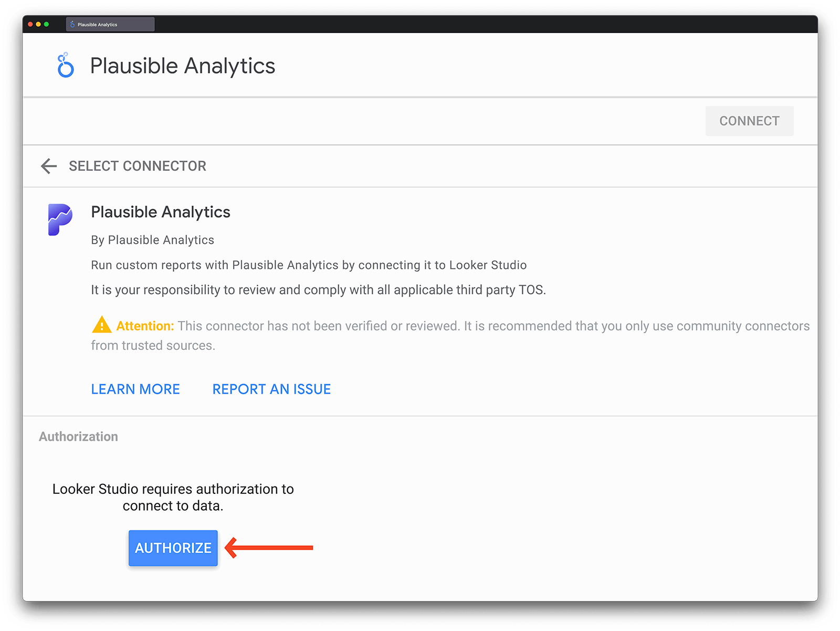840x631 pixels.
Task: Click the back arrow beside SELECT CONNECTOR
Action: [48, 166]
